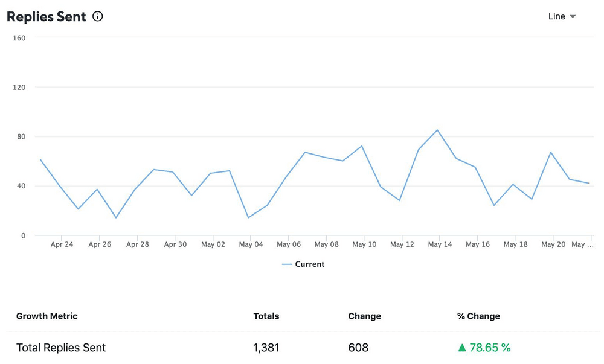Viewport: 604px width, 364px height.
Task: Click the Replies Sent chart title
Action: tap(47, 17)
